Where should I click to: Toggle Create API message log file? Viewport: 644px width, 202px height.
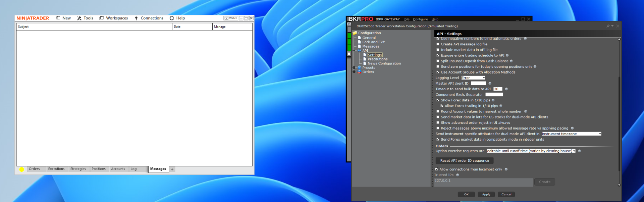(x=438, y=44)
